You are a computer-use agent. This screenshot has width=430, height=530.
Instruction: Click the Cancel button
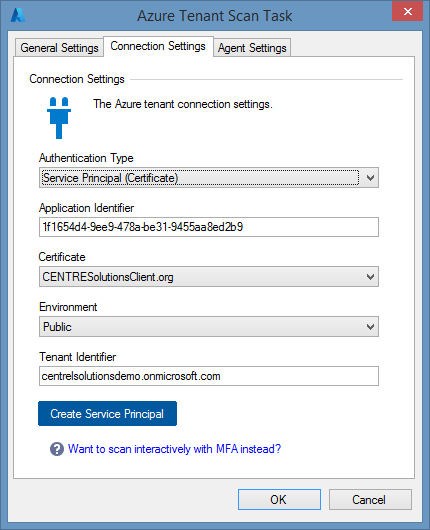click(x=370, y=500)
